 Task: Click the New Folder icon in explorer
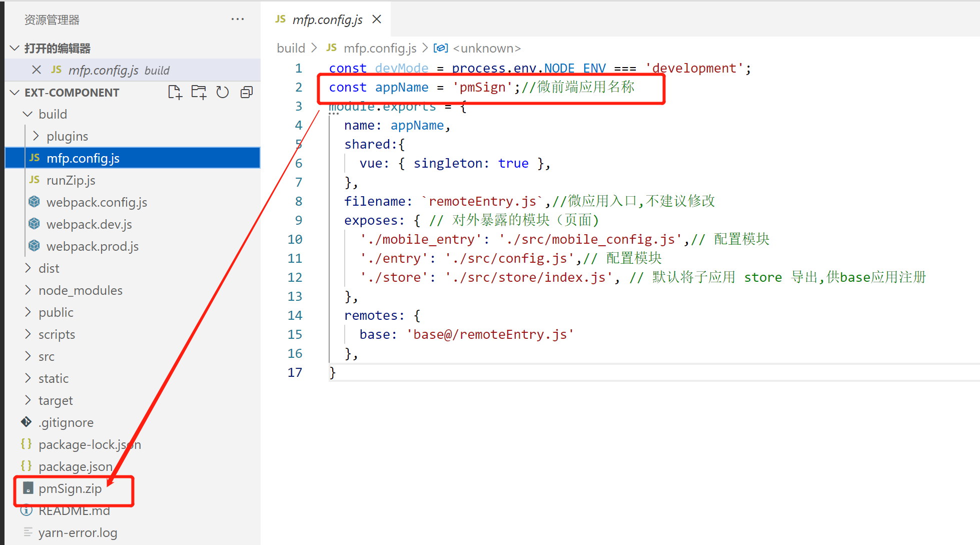coord(199,93)
